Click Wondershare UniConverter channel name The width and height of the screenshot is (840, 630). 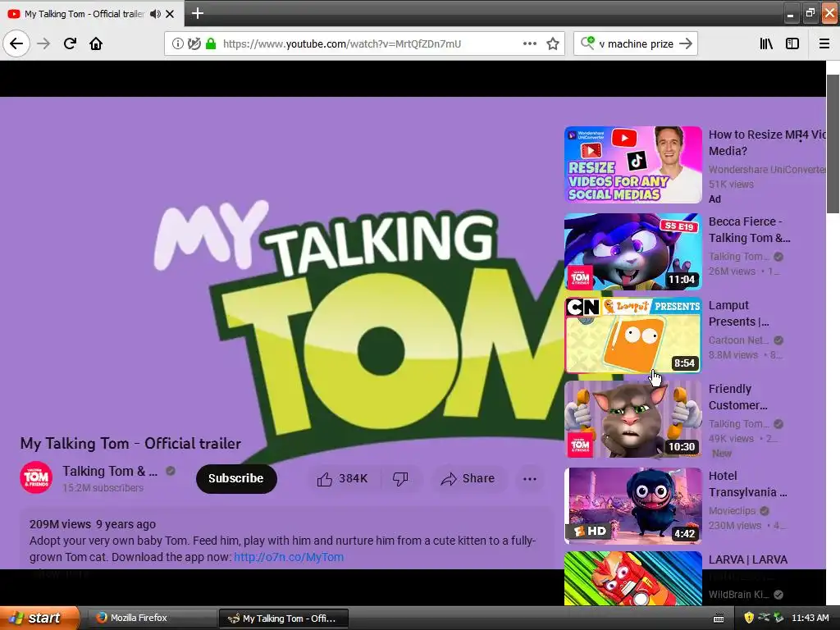(767, 169)
